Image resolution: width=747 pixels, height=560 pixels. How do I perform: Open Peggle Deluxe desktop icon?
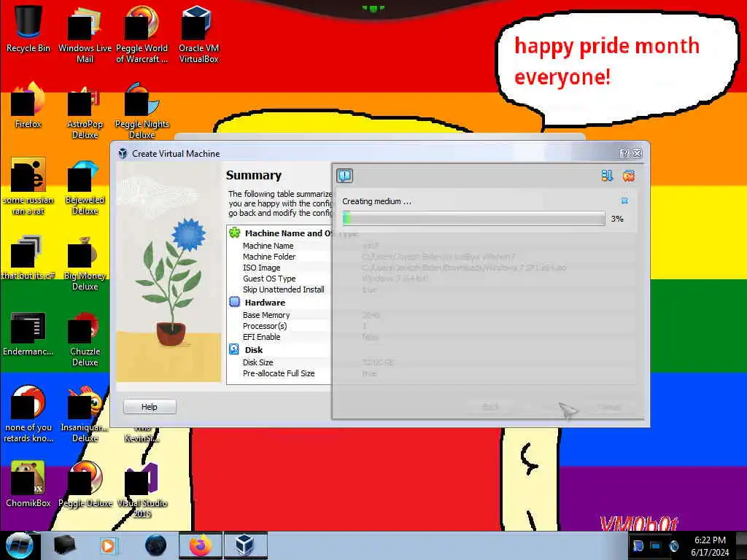(85, 485)
